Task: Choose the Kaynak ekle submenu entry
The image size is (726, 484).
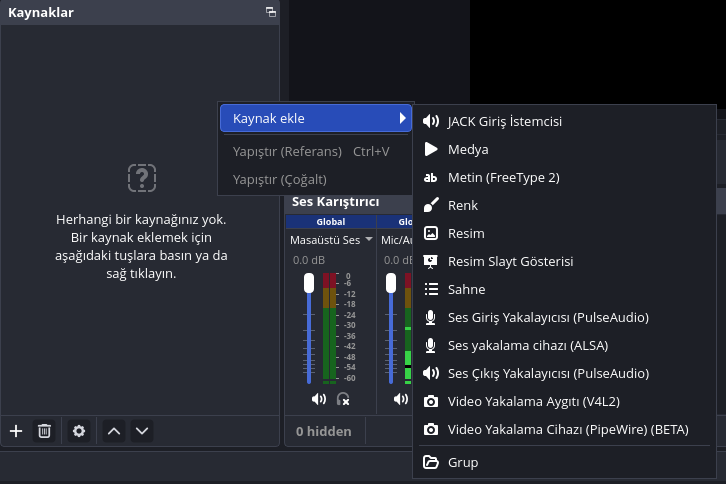Action: (x=316, y=119)
